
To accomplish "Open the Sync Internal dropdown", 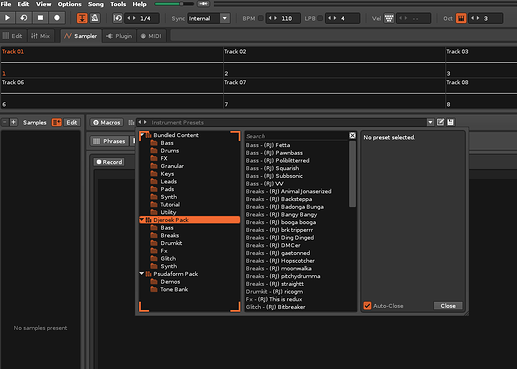I will click(x=225, y=18).
